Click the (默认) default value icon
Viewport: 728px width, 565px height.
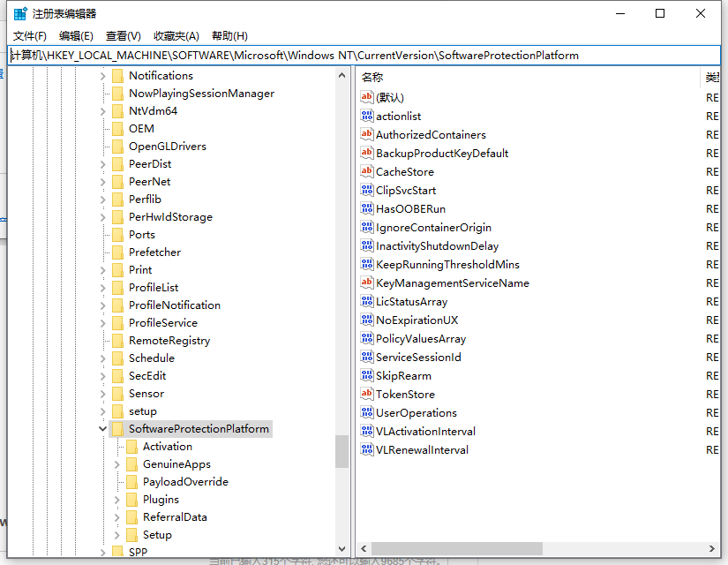[367, 97]
